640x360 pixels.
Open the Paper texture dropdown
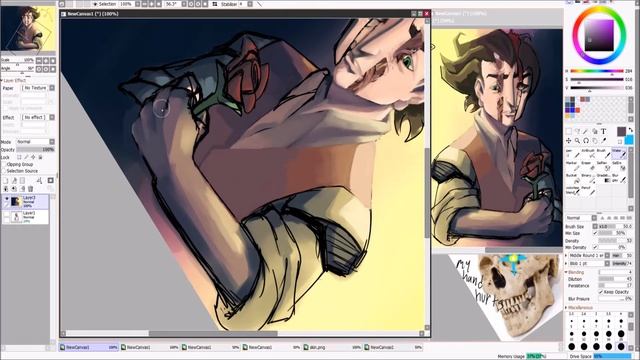tap(52, 88)
